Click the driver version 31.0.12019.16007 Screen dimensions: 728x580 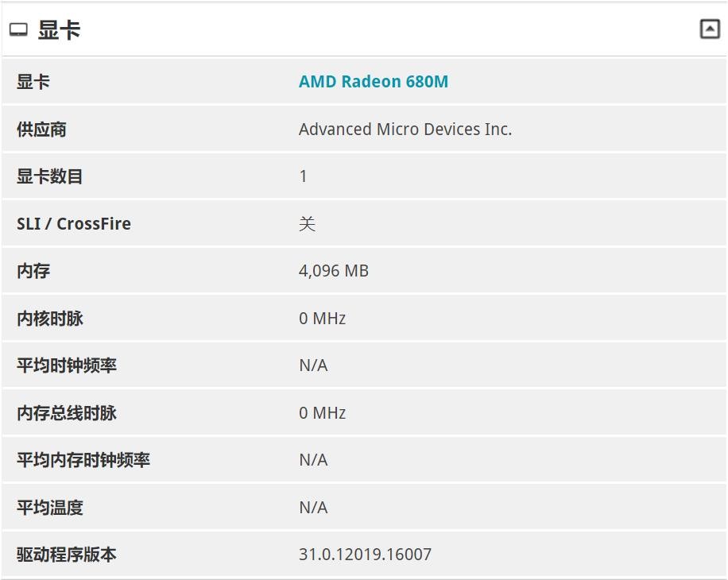click(x=365, y=555)
